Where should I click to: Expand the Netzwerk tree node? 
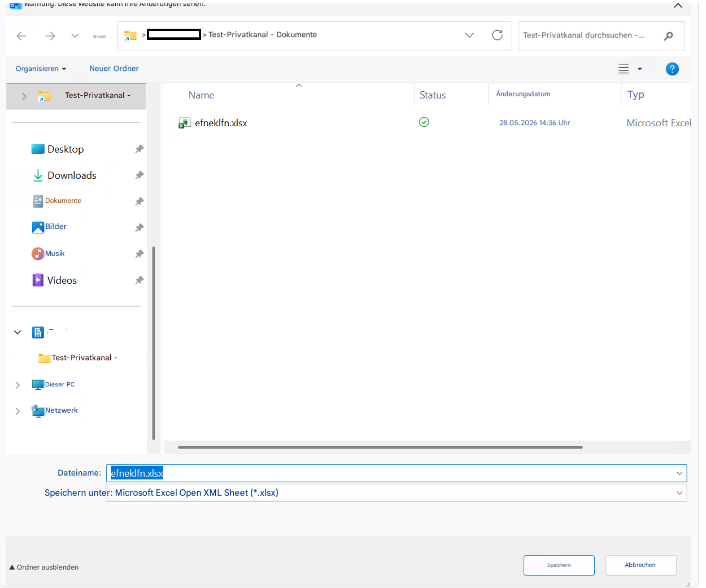click(x=17, y=411)
